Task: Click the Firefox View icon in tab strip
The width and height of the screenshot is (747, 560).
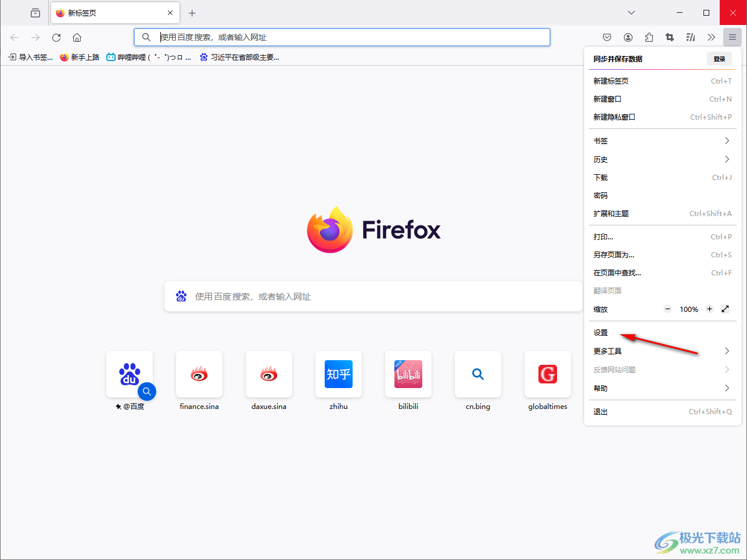Action: [x=35, y=13]
